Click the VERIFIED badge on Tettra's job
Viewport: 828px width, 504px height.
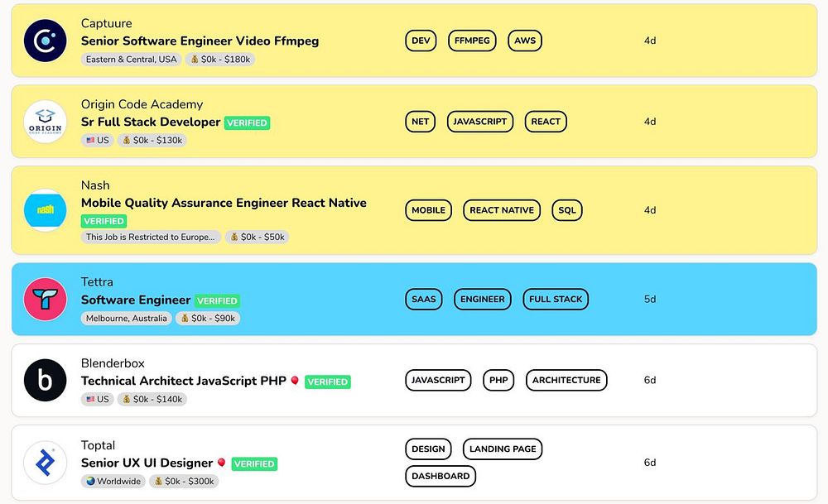point(219,300)
